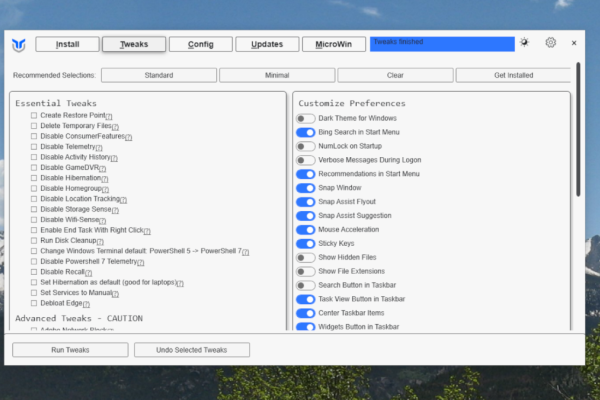Enable Dark Theme for Windows toggle

click(x=305, y=118)
